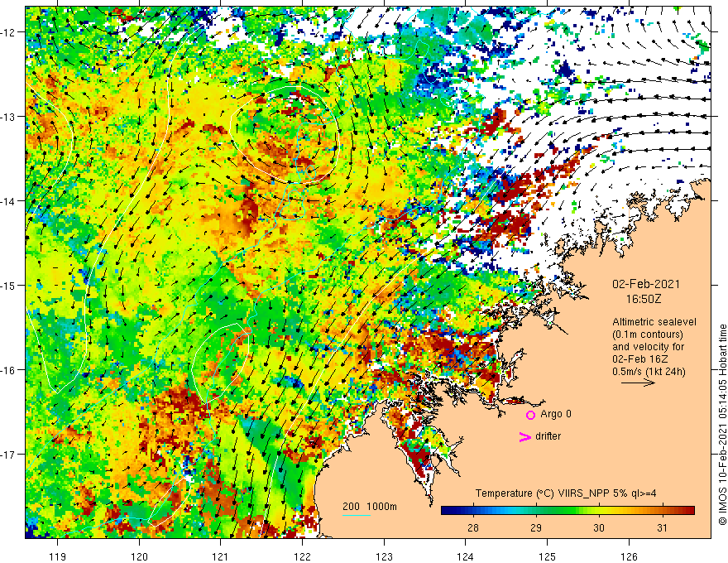Click longitude label 120
This screenshot has height=563, width=728.
tap(139, 556)
